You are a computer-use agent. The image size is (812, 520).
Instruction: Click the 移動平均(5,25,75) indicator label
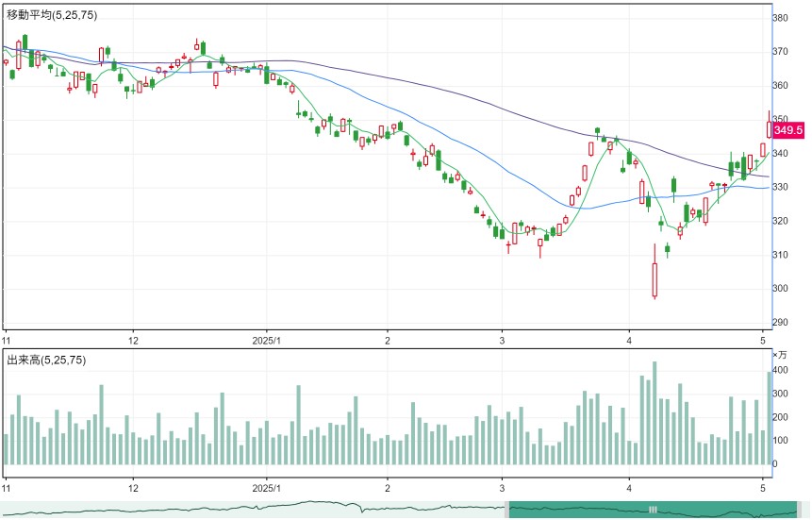[x=52, y=15]
